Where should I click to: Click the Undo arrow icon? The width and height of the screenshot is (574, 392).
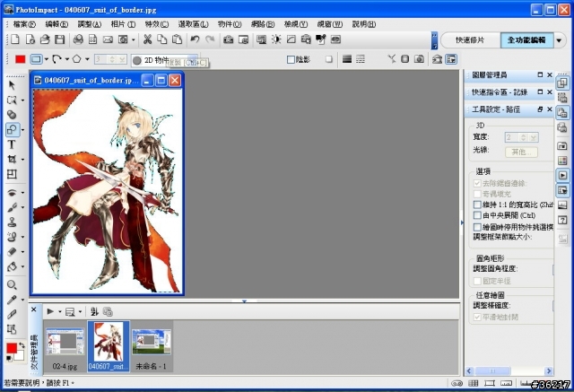(x=195, y=39)
